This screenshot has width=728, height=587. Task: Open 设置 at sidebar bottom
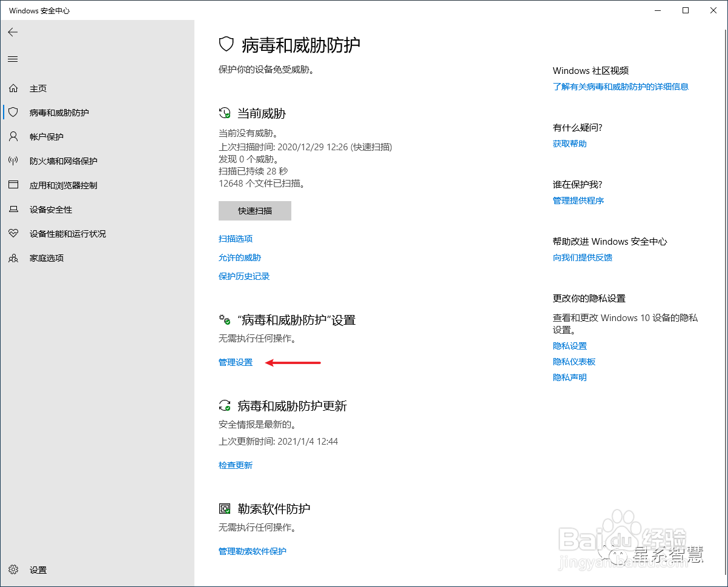pos(38,570)
